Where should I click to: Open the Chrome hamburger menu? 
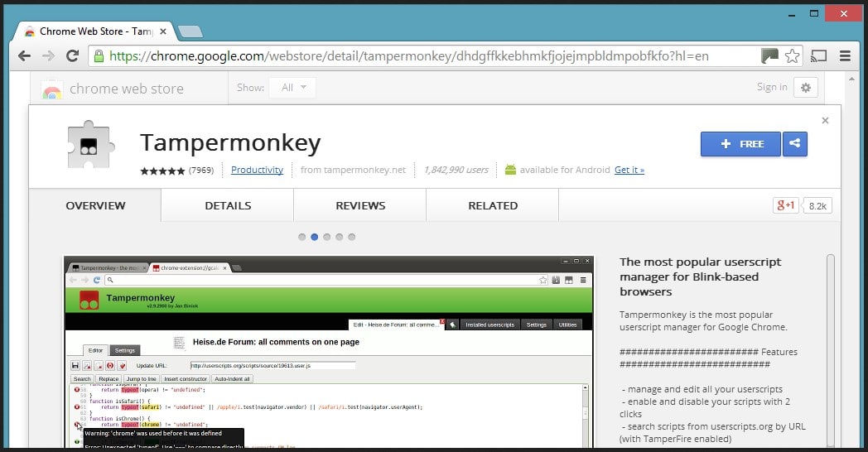[845, 56]
